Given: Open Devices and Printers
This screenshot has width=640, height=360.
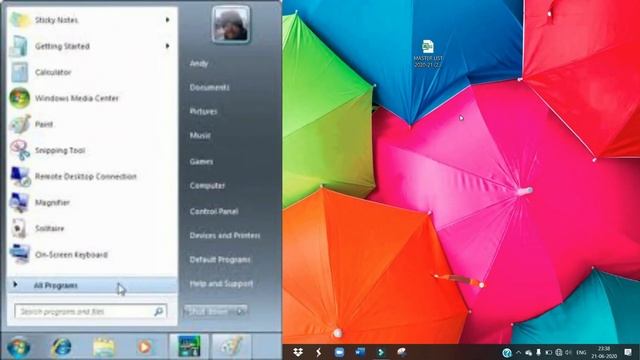Looking at the screenshot, I should coord(225,236).
